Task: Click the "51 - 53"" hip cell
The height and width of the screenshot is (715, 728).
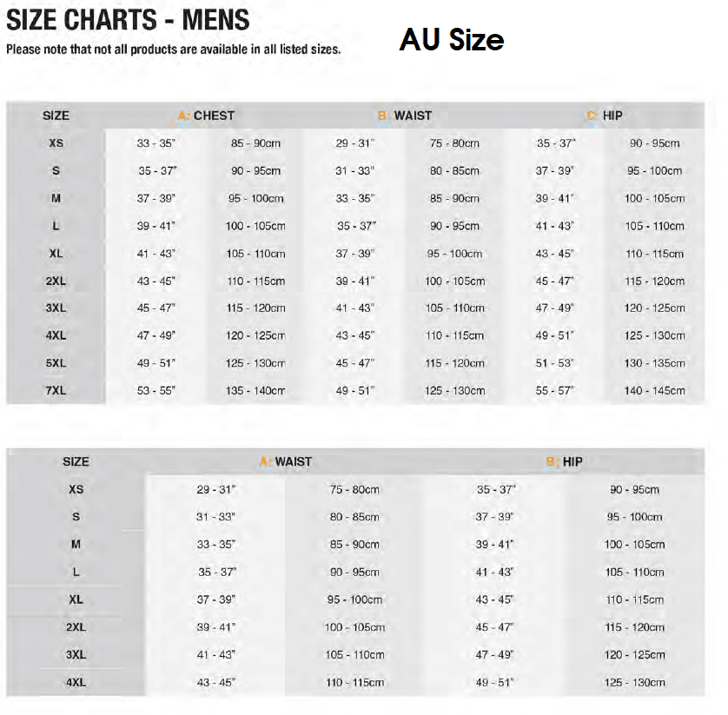Action: pyautogui.click(x=554, y=363)
